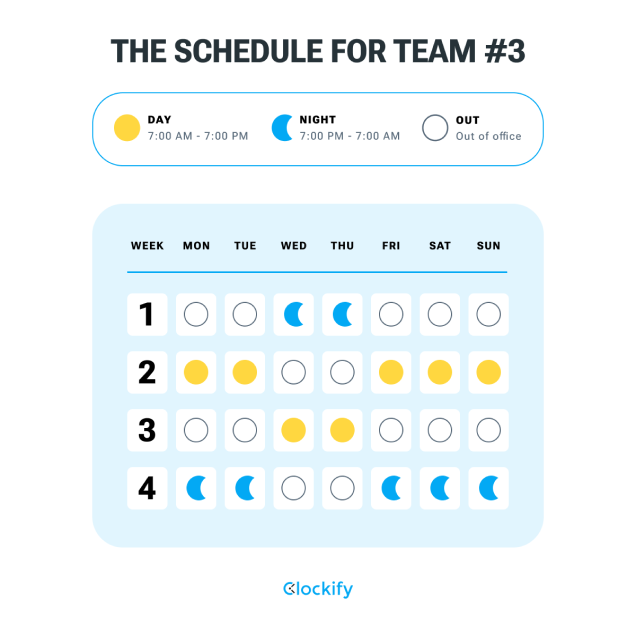This screenshot has width=636, height=621.
Task: Click the yellow DAY legend icon
Action: pos(127,128)
